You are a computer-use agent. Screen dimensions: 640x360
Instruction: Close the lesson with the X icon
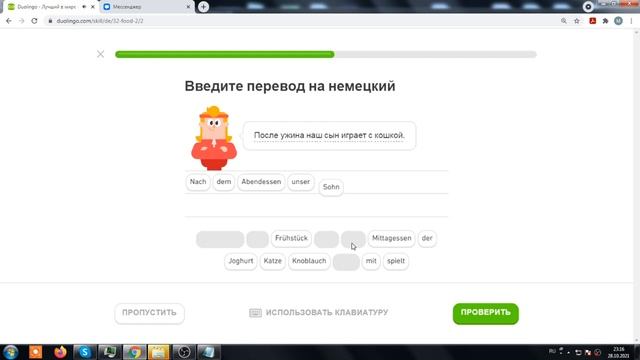(100, 54)
